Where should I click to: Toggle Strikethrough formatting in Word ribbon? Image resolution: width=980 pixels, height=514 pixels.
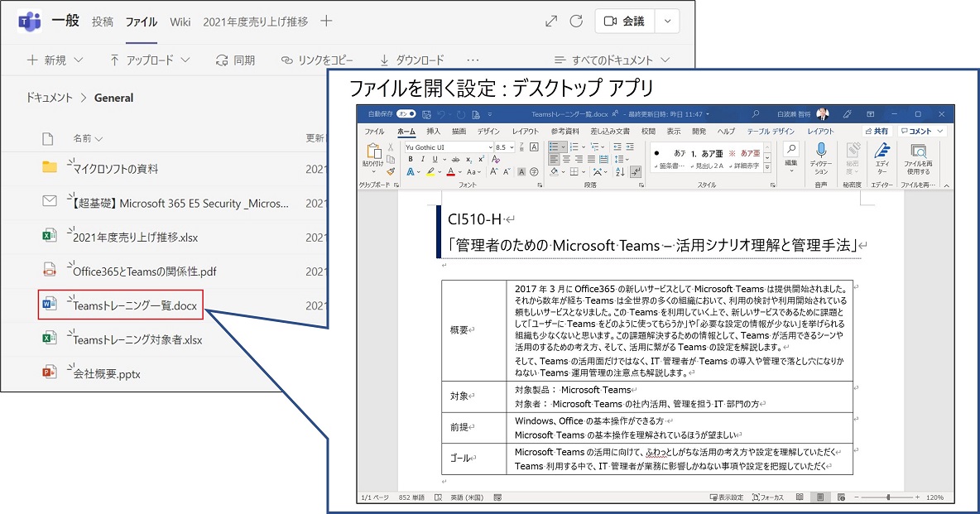[x=455, y=160]
